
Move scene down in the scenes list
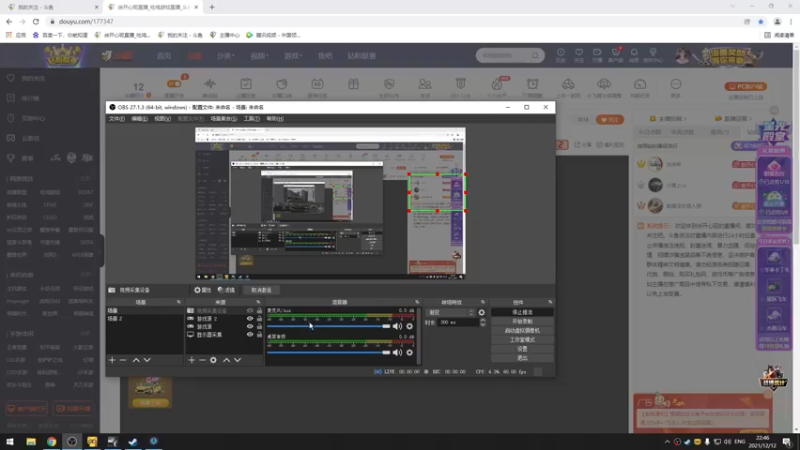(x=147, y=360)
